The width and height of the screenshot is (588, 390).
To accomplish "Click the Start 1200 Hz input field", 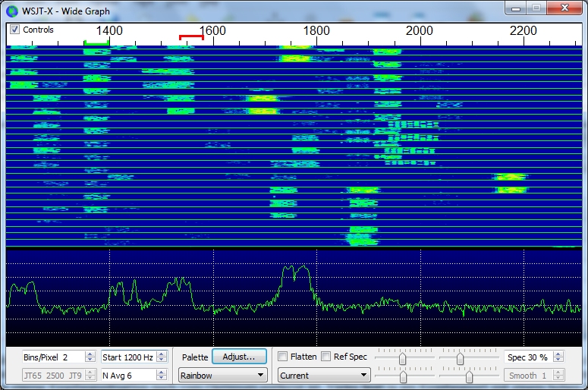I will [x=127, y=357].
